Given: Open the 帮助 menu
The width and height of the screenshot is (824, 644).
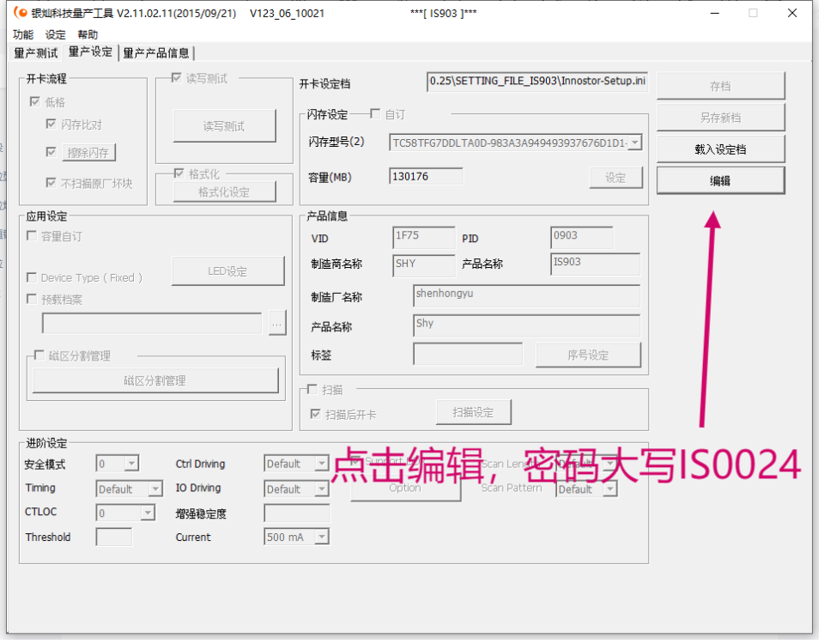Looking at the screenshot, I should point(86,34).
